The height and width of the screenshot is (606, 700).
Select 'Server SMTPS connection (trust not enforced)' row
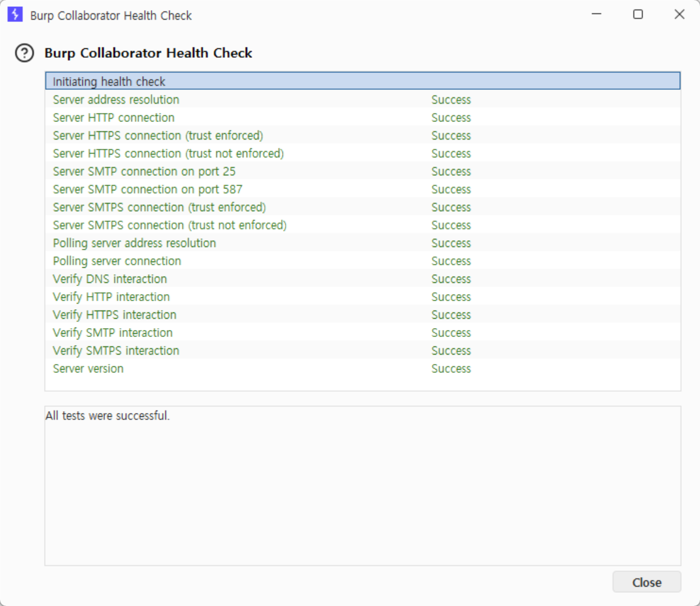[x=363, y=225]
